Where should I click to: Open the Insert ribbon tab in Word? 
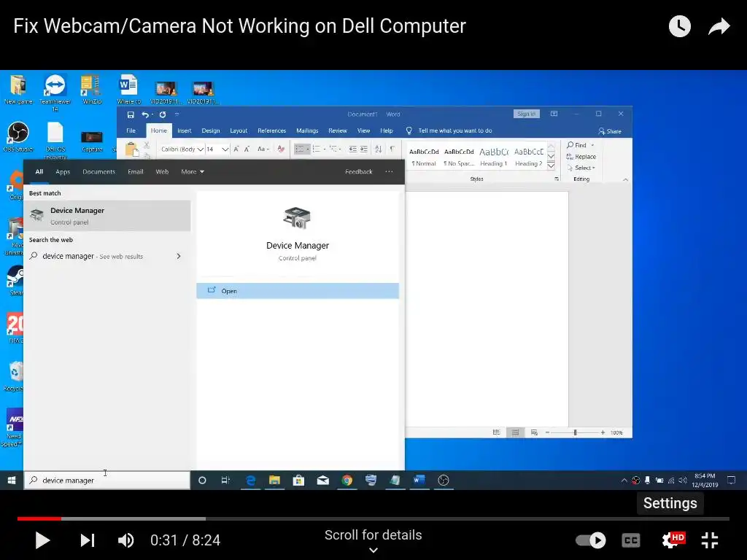pyautogui.click(x=185, y=131)
